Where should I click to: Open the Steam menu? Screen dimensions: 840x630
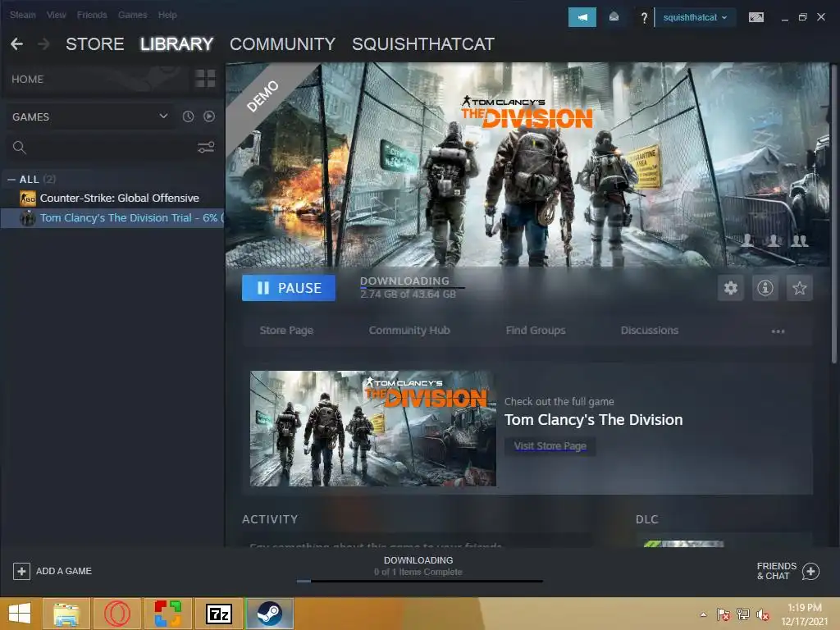pyautogui.click(x=22, y=15)
